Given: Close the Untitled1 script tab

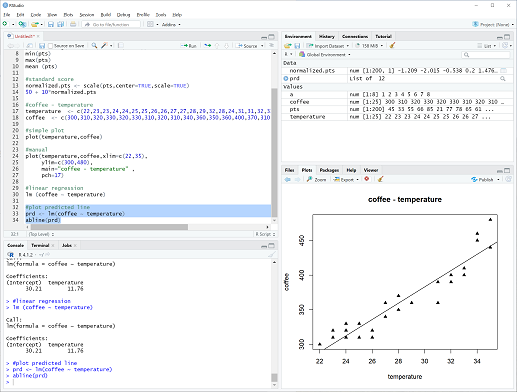Looking at the screenshot, I should click(x=38, y=36).
